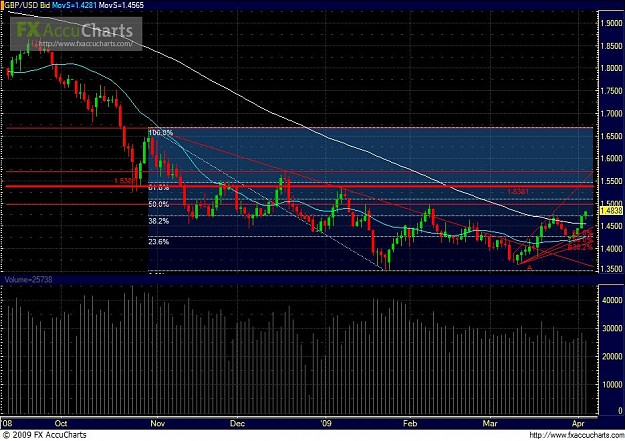Select the 30000 volume axis label

point(611,329)
